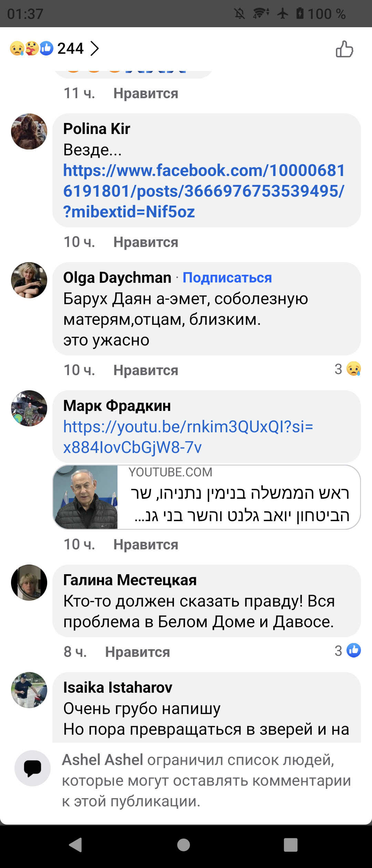Screen dimensions: 372x868
Task: Like Olga Daychman's comment with Нравится
Action: [146, 370]
